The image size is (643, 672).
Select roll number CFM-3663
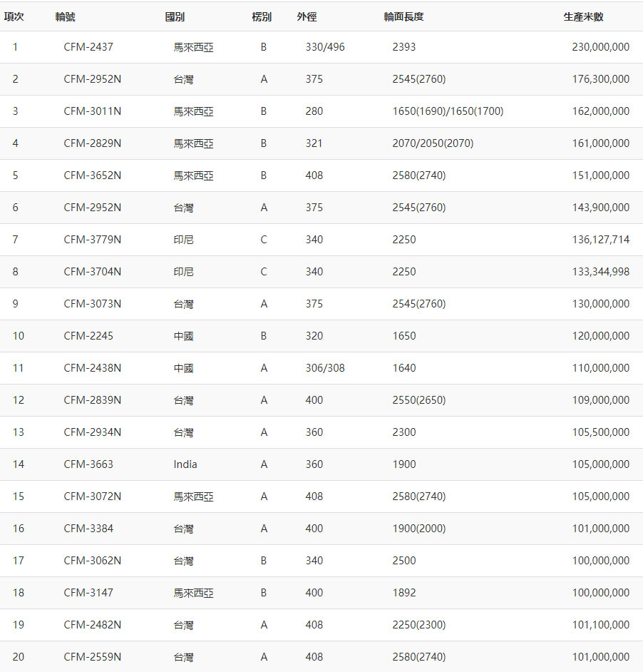click(88, 464)
